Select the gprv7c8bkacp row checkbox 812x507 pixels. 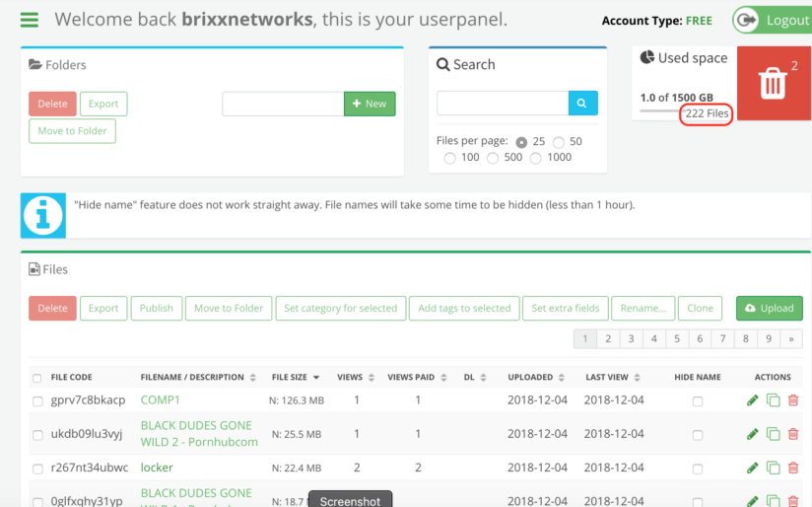point(37,401)
